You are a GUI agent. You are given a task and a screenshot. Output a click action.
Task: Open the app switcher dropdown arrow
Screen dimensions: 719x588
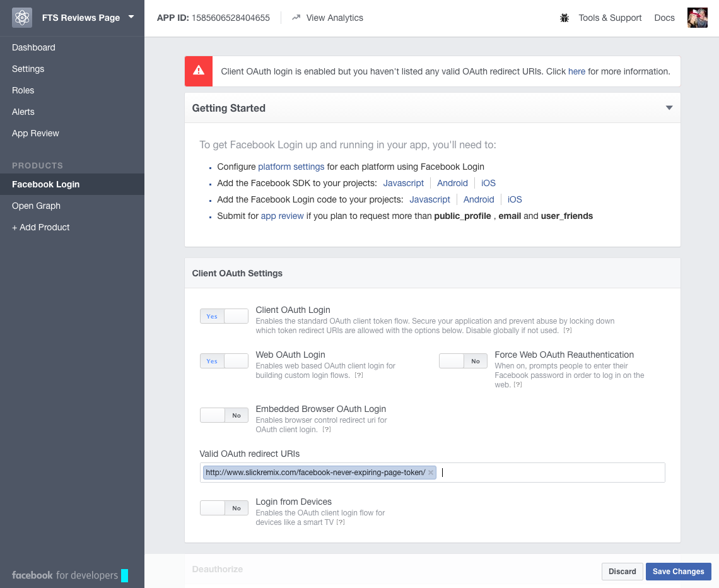131,17
